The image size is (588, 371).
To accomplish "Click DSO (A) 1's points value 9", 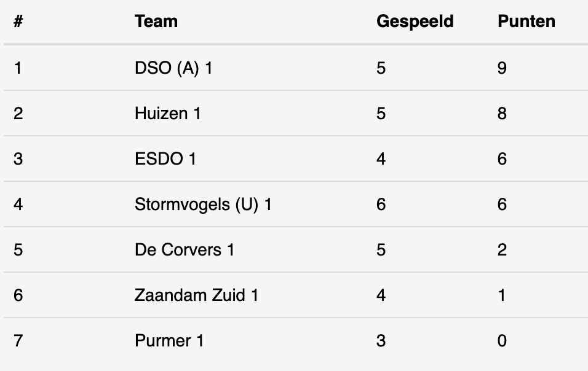I will pos(502,68).
